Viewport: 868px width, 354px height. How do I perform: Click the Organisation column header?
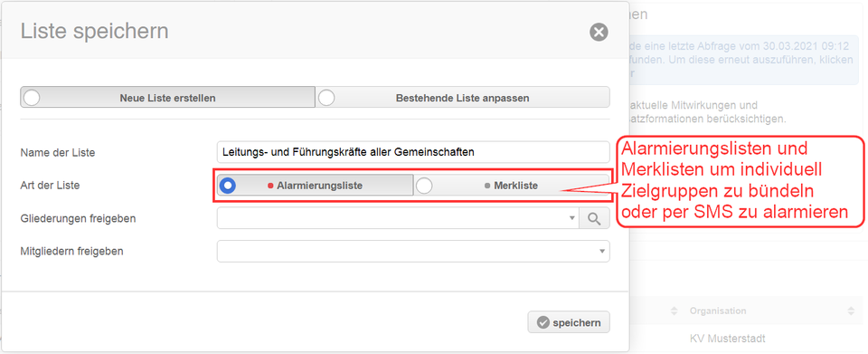click(x=717, y=311)
